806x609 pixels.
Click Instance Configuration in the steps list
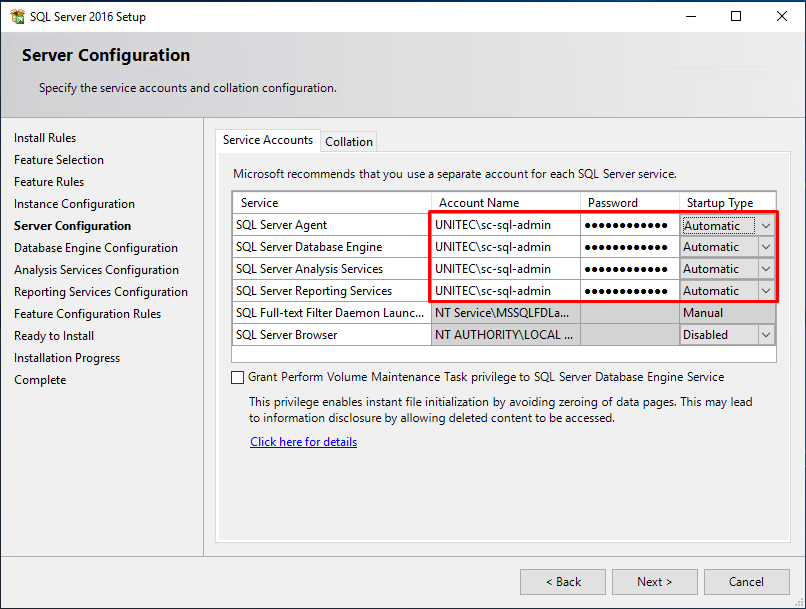pos(74,204)
